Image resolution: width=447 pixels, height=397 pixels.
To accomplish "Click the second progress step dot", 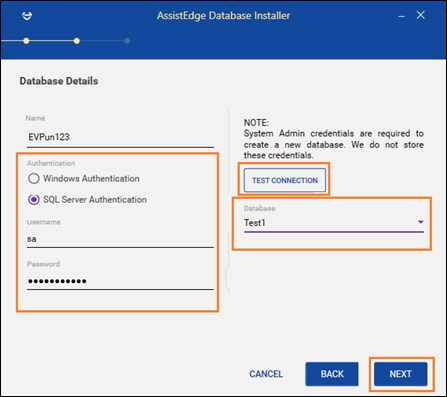I will 77,41.
